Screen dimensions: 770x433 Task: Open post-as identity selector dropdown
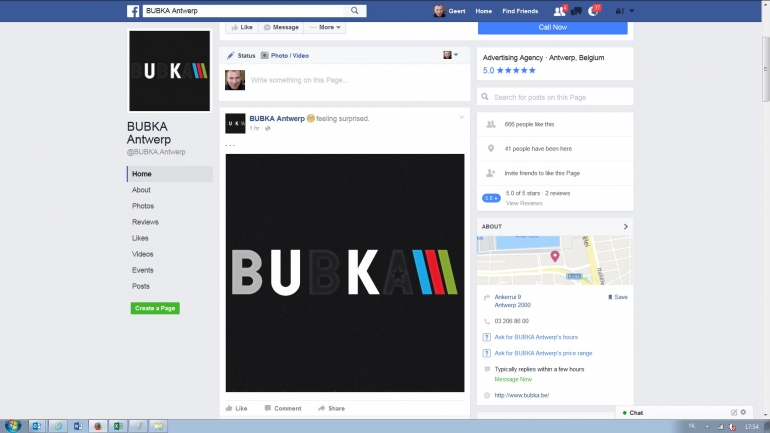[450, 55]
